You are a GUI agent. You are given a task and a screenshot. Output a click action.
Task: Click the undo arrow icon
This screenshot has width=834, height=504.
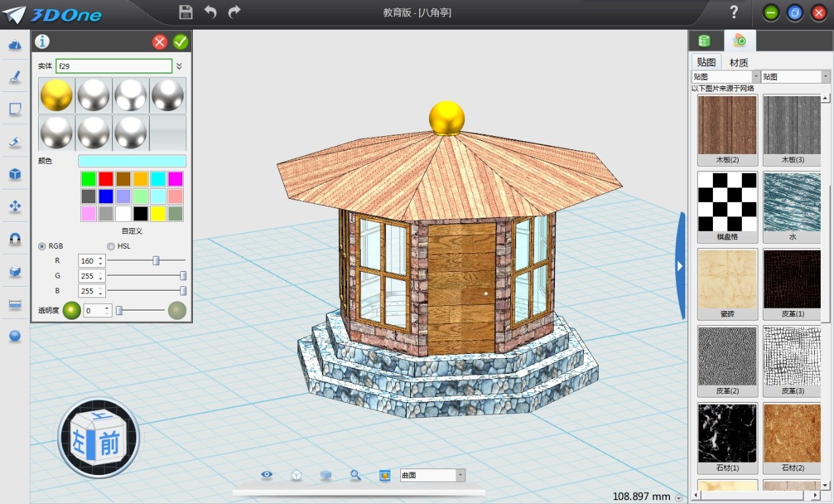coord(211,12)
